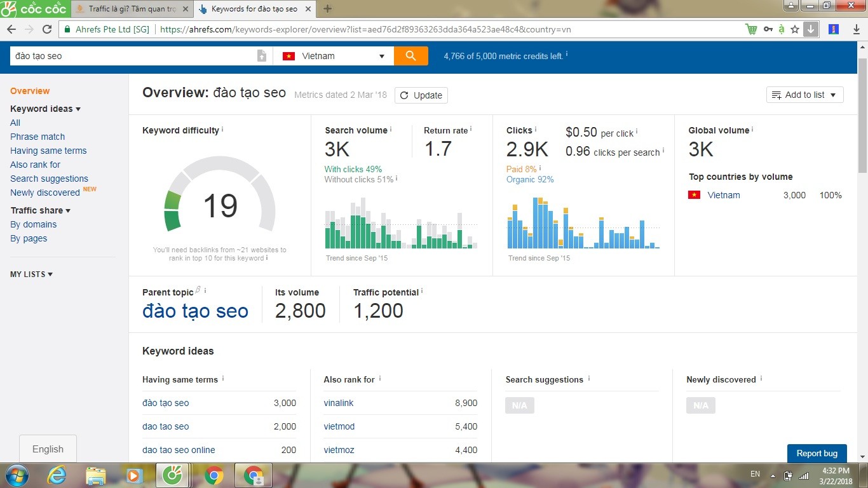The height and width of the screenshot is (488, 868).
Task: Open Windows Start menu orb
Action: coord(17,475)
